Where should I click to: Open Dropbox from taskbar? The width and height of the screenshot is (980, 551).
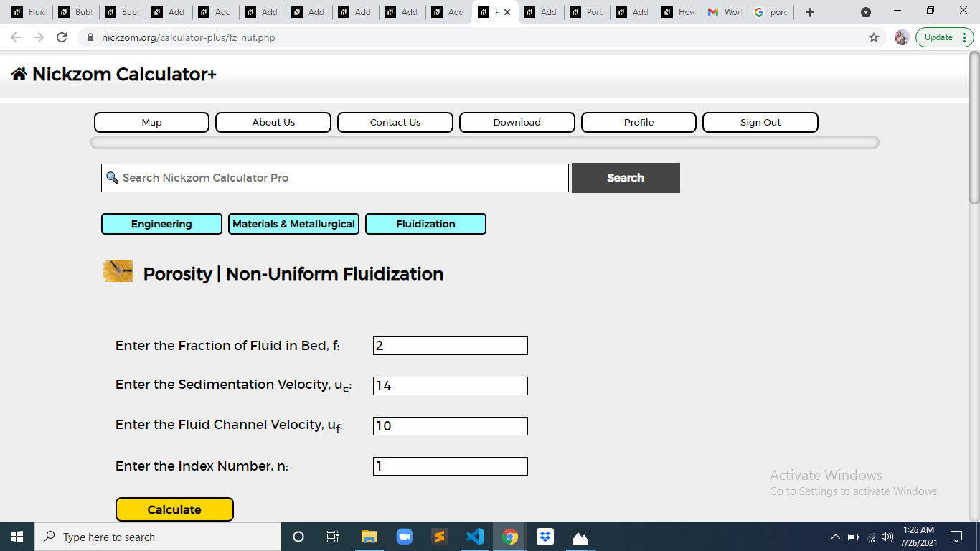[x=545, y=537]
